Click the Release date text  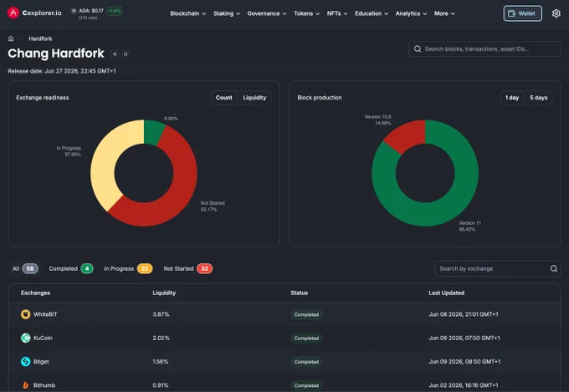62,71
